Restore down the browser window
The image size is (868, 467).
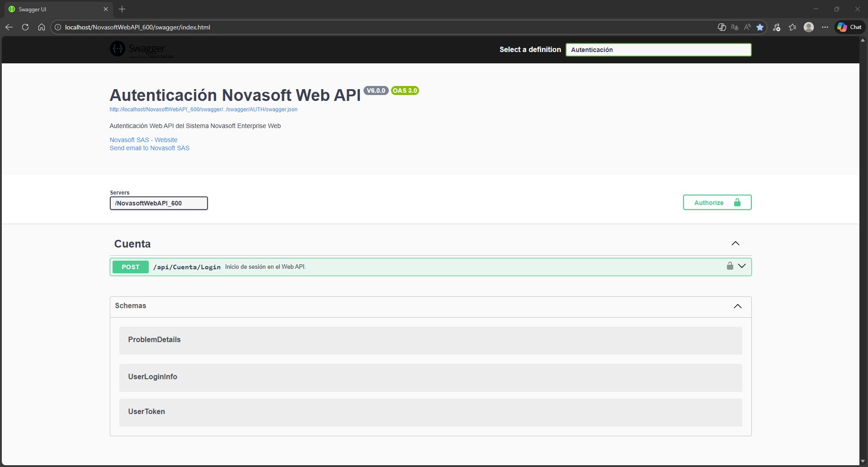click(837, 9)
